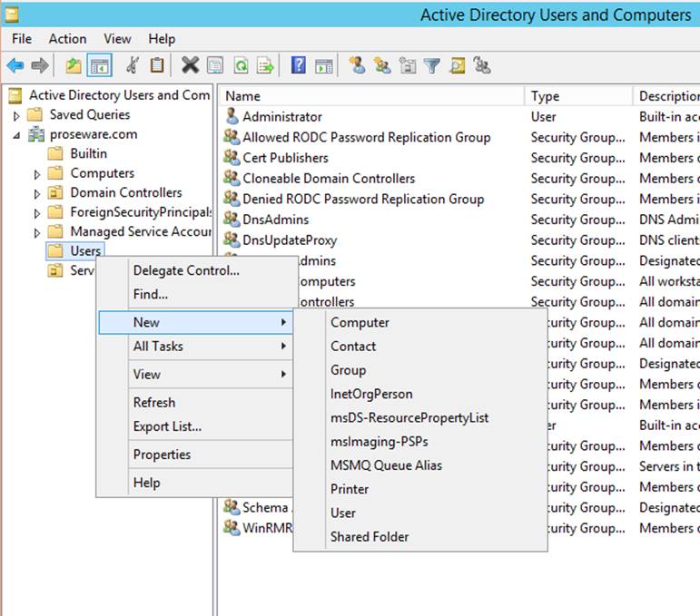Image resolution: width=700 pixels, height=616 pixels.
Task: Click the blue Help question mark icon
Action: coord(298,65)
